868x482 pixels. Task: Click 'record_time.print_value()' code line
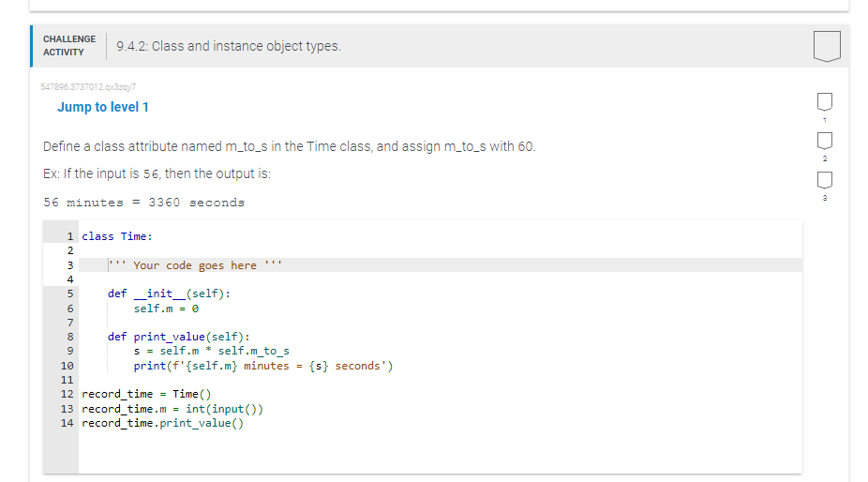[x=162, y=423]
